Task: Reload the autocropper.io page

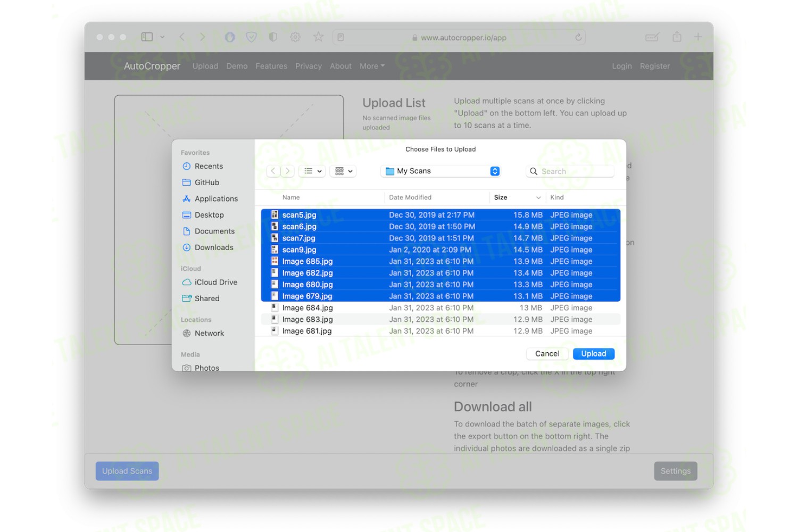Action: pyautogui.click(x=578, y=37)
